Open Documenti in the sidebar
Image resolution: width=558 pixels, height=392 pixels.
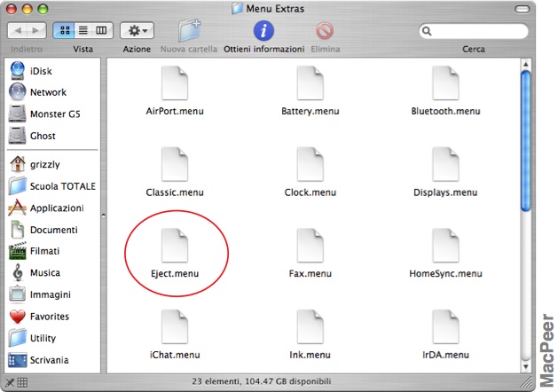pos(43,230)
